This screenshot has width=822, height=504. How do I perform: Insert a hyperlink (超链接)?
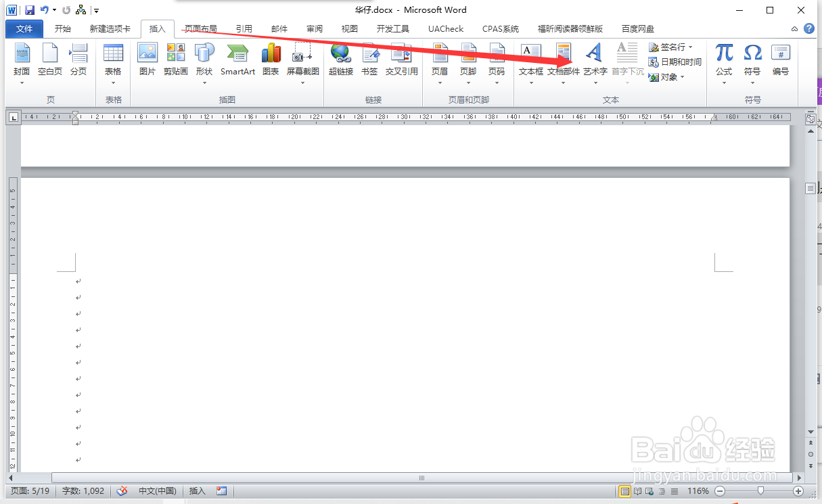[x=341, y=60]
